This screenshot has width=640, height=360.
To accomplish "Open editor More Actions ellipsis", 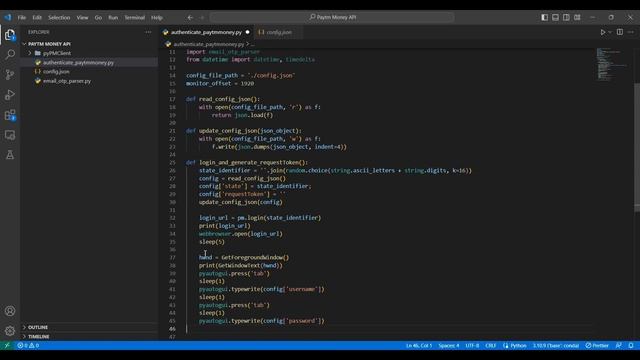I will click(631, 32).
